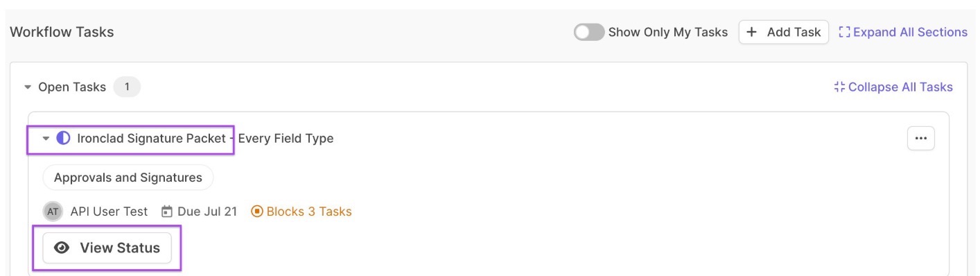
Task: Select the Approvals and Signatures tag
Action: point(128,178)
